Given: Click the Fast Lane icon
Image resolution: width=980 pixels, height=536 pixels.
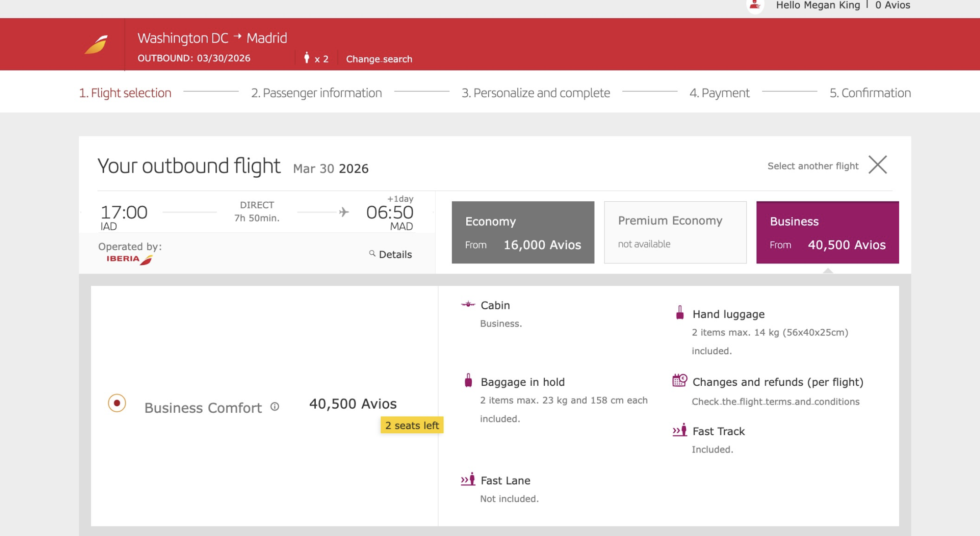Looking at the screenshot, I should [x=468, y=479].
